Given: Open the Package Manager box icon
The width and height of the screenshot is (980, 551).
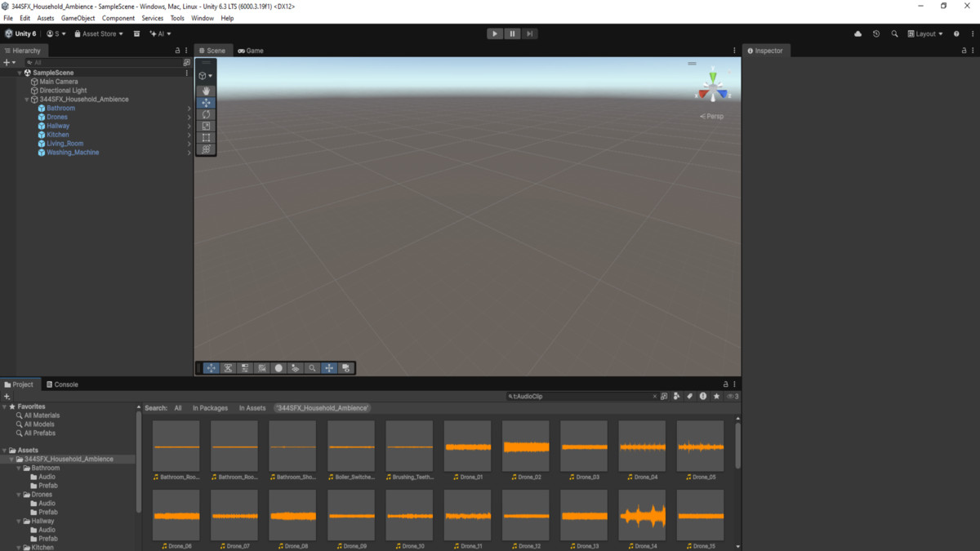Looking at the screenshot, I should pos(136,34).
